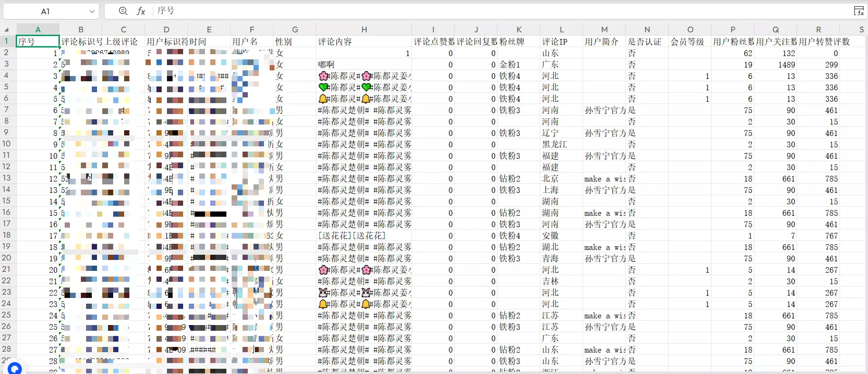Select row 18 header
Image resolution: width=868 pixels, height=374 pixels.
[x=7, y=235]
